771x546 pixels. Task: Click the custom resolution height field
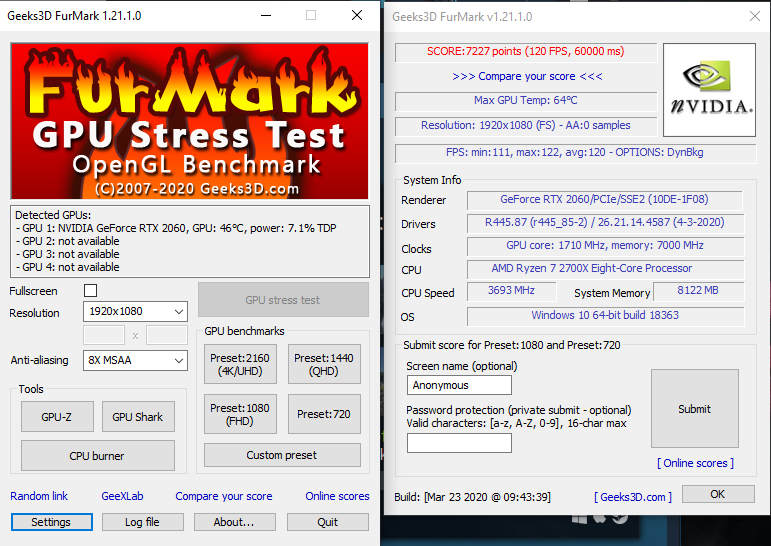point(167,335)
